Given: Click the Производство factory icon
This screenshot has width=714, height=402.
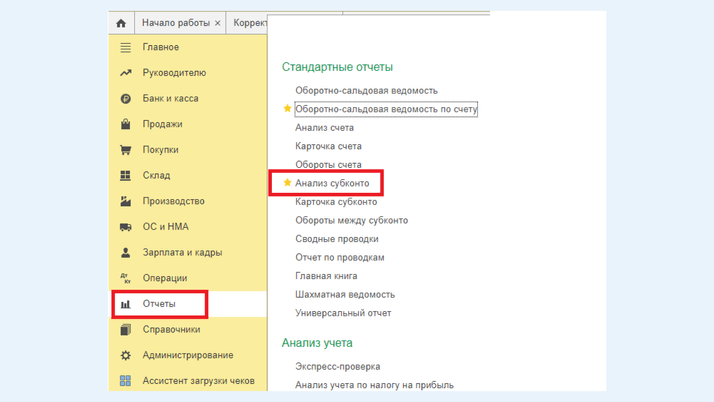Looking at the screenshot, I should pyautogui.click(x=126, y=201).
